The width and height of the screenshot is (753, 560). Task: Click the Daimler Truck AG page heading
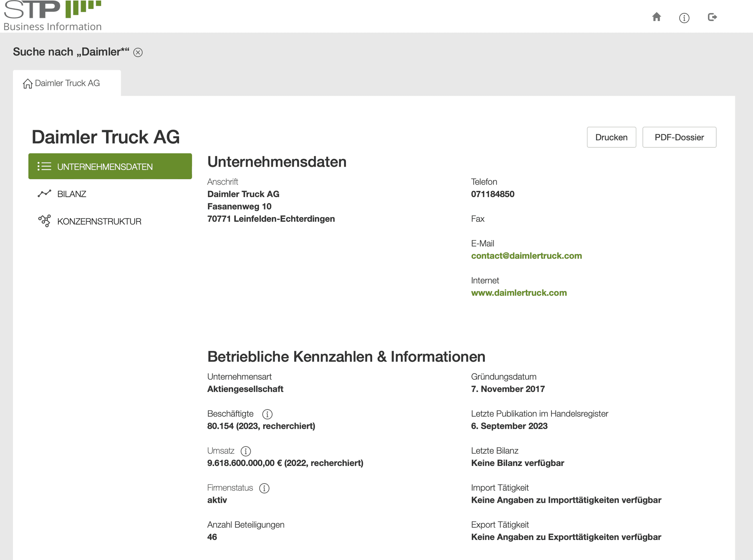click(x=105, y=137)
